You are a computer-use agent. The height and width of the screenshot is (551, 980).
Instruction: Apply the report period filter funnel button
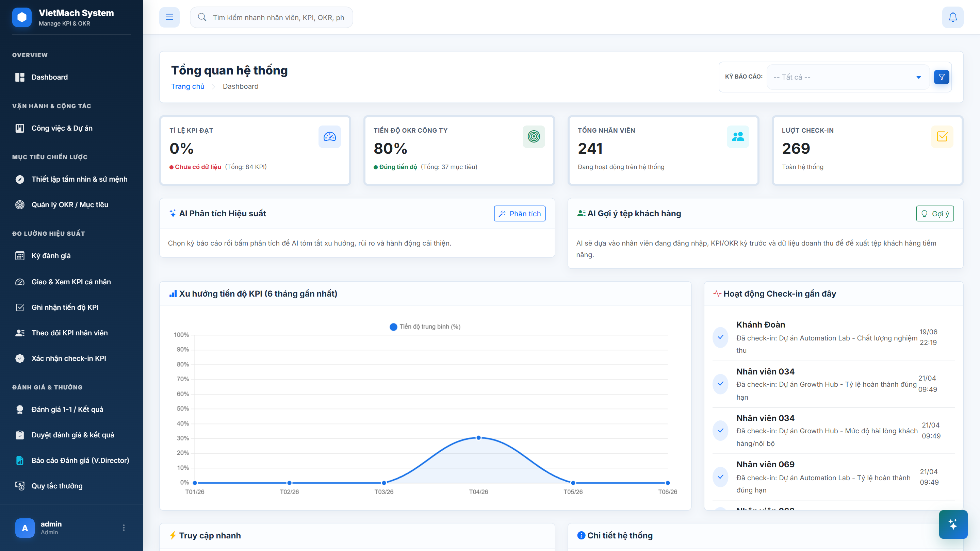coord(942,77)
